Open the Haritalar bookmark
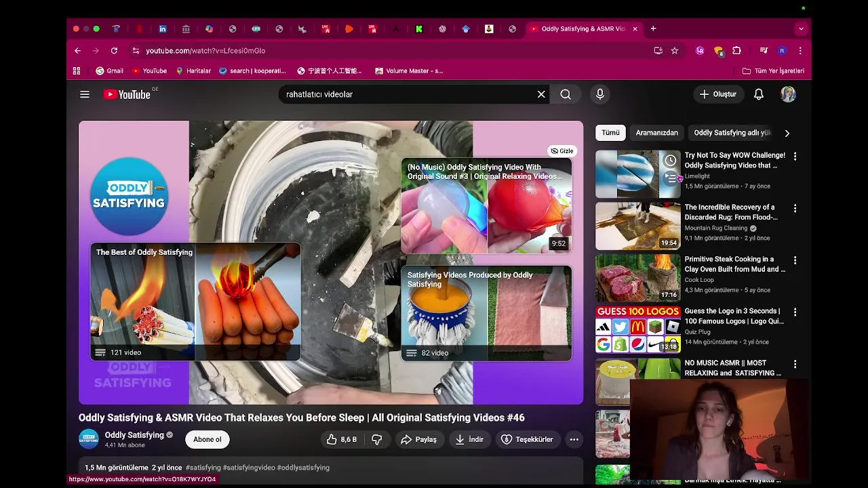 pyautogui.click(x=193, y=70)
